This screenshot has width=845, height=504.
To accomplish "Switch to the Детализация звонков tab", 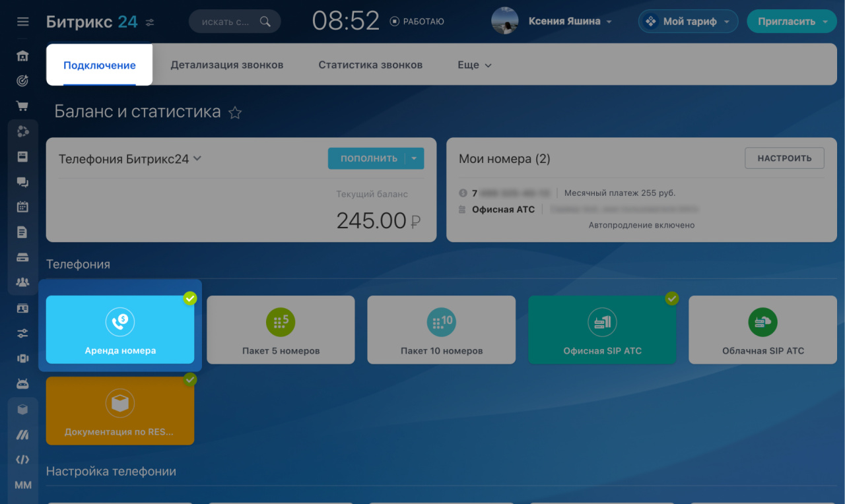I will tap(227, 65).
